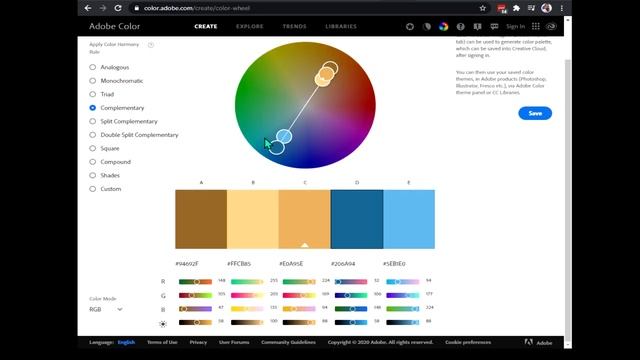Open the Community Guidelines link

(x=289, y=342)
